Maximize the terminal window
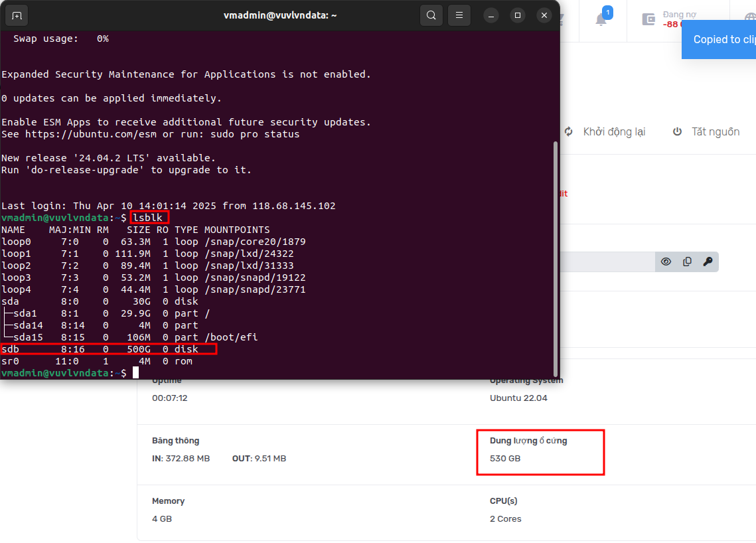 (518, 15)
